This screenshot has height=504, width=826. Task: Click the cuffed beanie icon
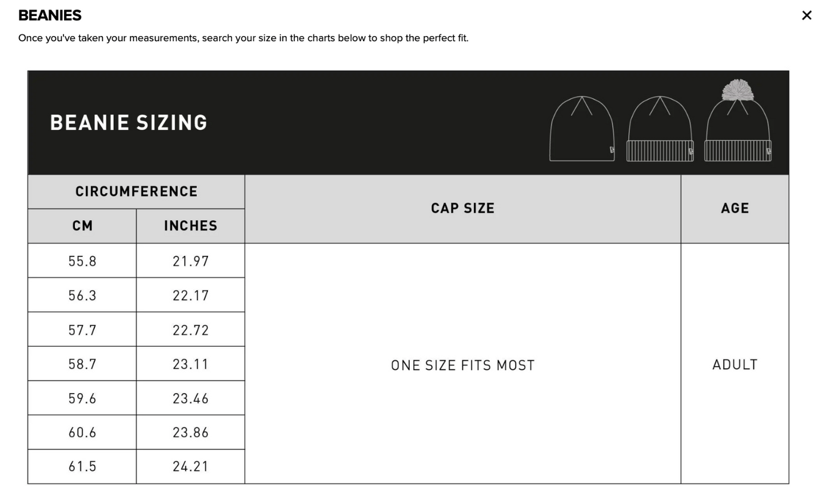coord(660,129)
